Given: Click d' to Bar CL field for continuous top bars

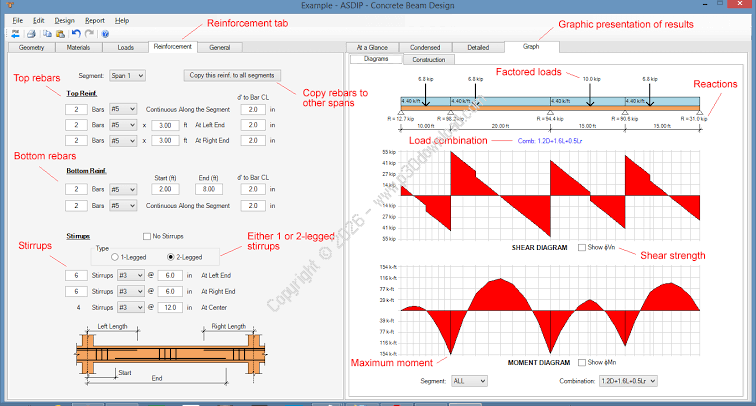Looking at the screenshot, I should (x=253, y=109).
